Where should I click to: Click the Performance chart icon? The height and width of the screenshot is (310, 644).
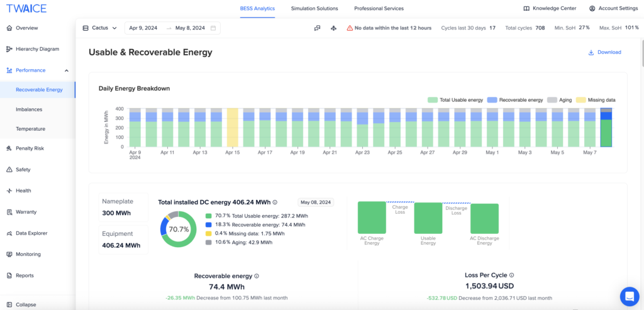(x=9, y=70)
